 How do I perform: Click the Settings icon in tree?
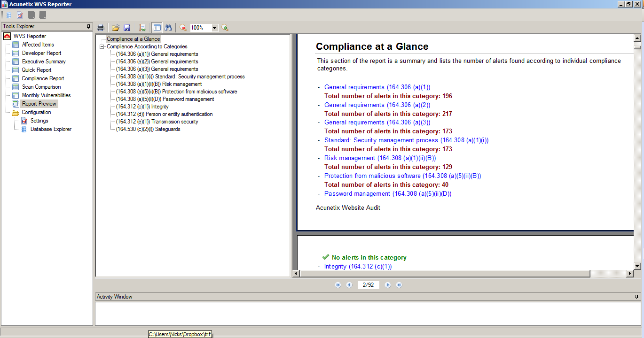[x=24, y=121]
